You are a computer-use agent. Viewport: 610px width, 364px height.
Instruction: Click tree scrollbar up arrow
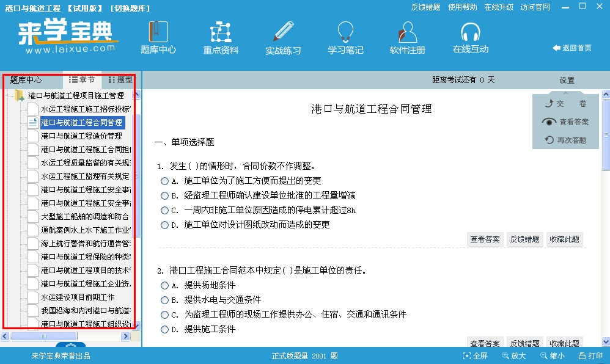tap(137, 95)
